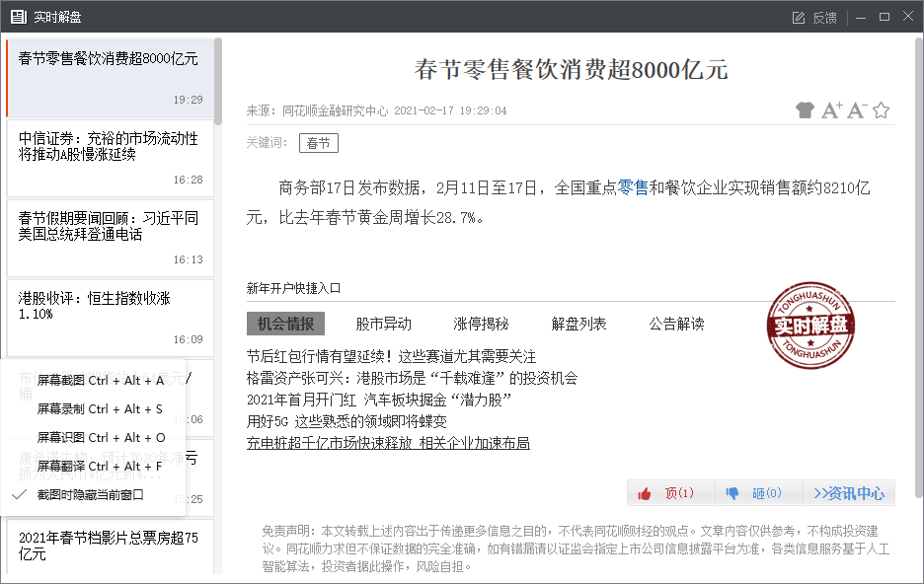Click the 新年开户快捷入口 text
This screenshot has width=924, height=584.
[x=293, y=288]
